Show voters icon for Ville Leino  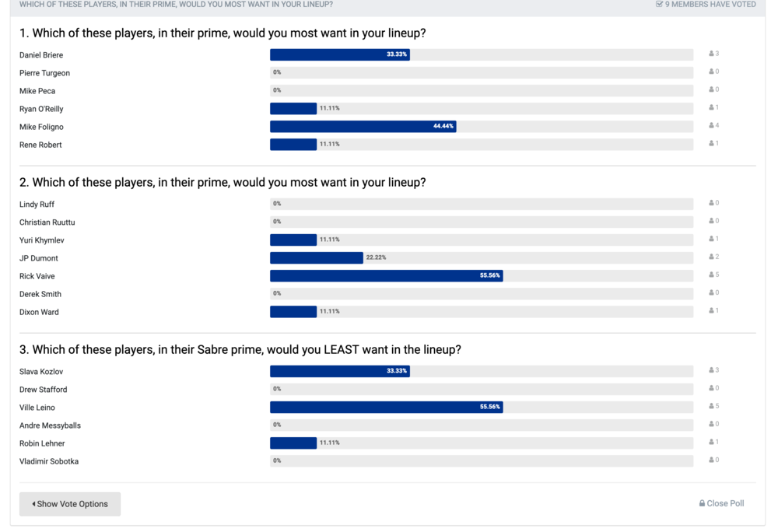(711, 406)
